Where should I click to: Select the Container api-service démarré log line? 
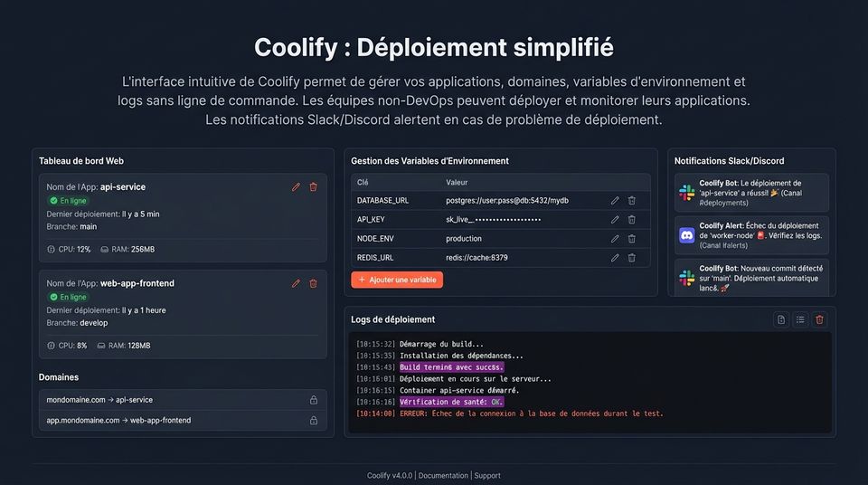tap(438, 391)
